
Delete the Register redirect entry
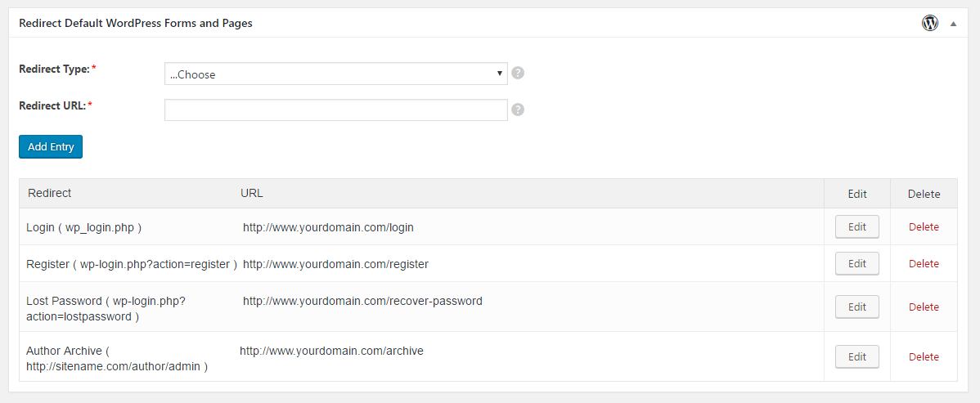point(924,264)
